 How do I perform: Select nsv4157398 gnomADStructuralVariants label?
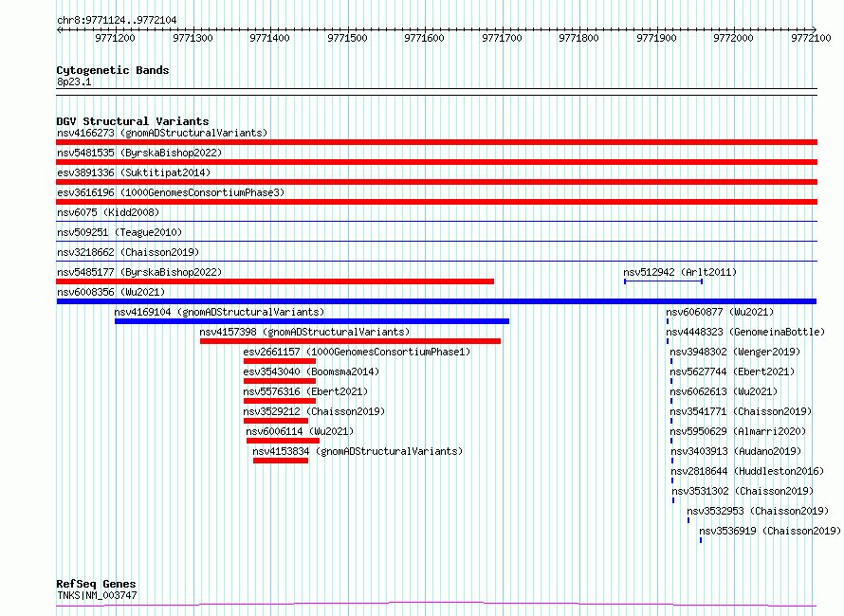(304, 332)
